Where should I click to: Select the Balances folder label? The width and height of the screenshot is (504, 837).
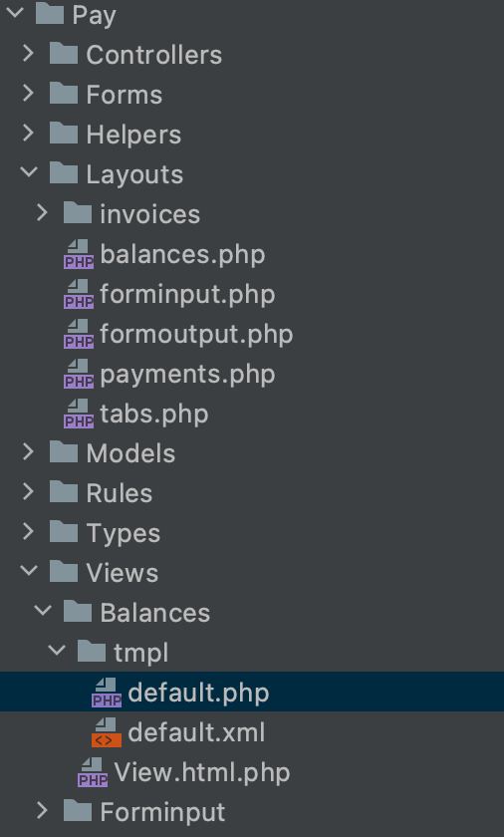pos(154,613)
